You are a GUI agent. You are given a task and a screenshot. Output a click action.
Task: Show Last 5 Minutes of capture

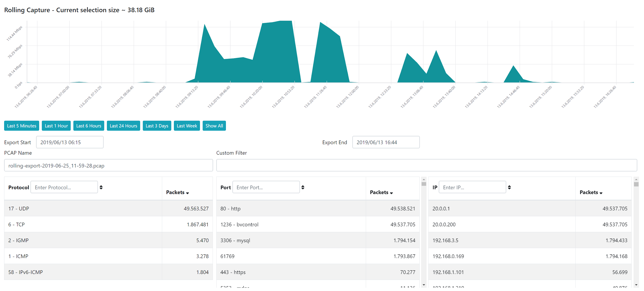coord(22,126)
